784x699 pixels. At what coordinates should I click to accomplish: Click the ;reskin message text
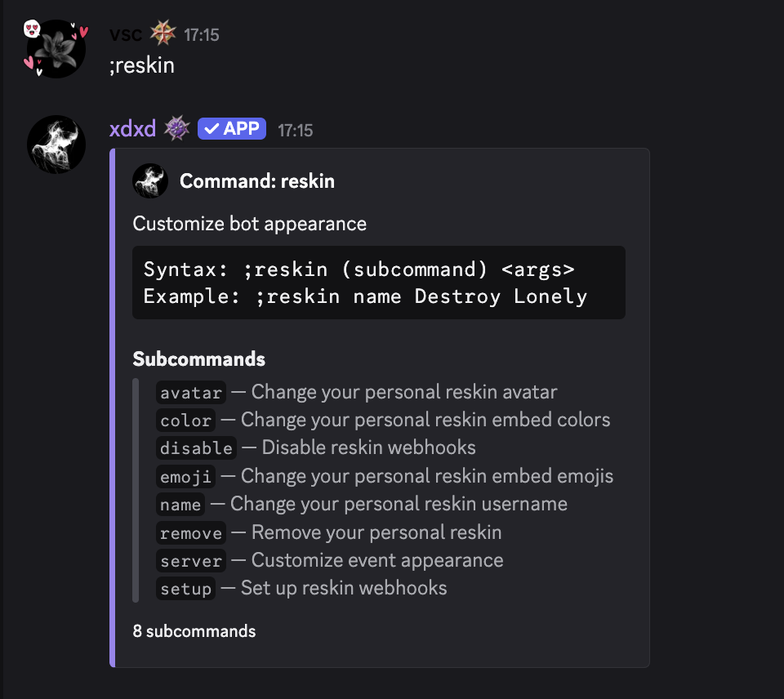tap(142, 65)
